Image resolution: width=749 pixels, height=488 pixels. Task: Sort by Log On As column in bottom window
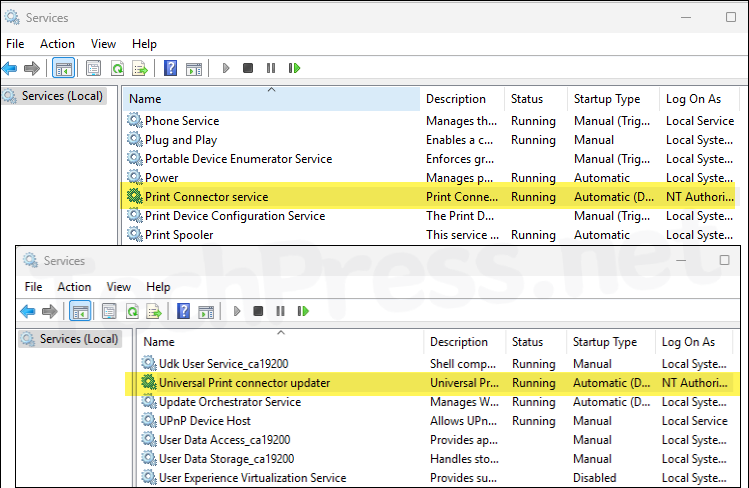point(694,342)
